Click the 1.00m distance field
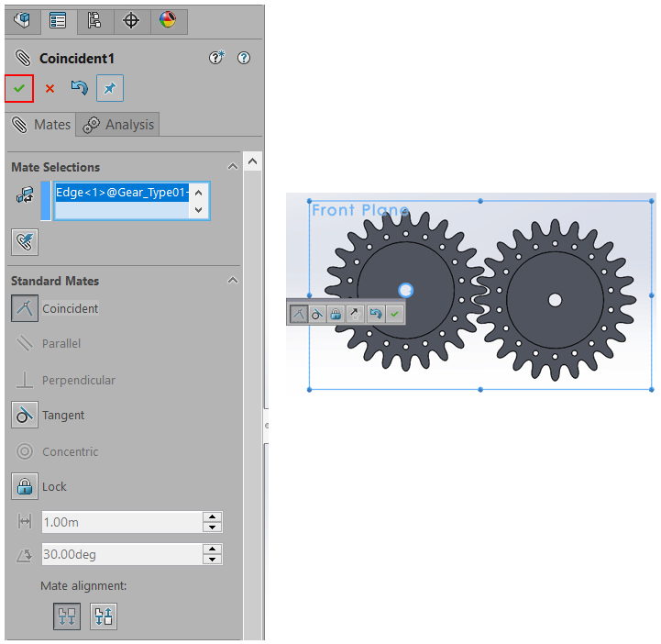The image size is (661, 644). (122, 522)
